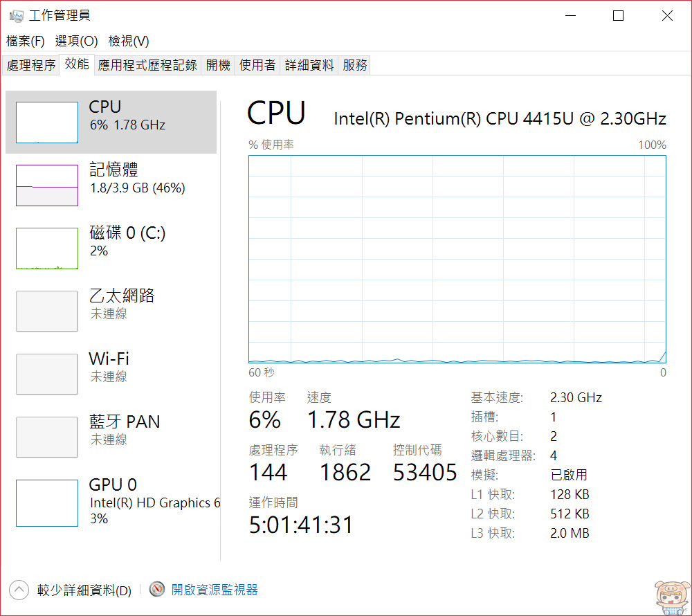Open the 檢視(V) menu
Image resolution: width=692 pixels, height=616 pixels.
[129, 41]
